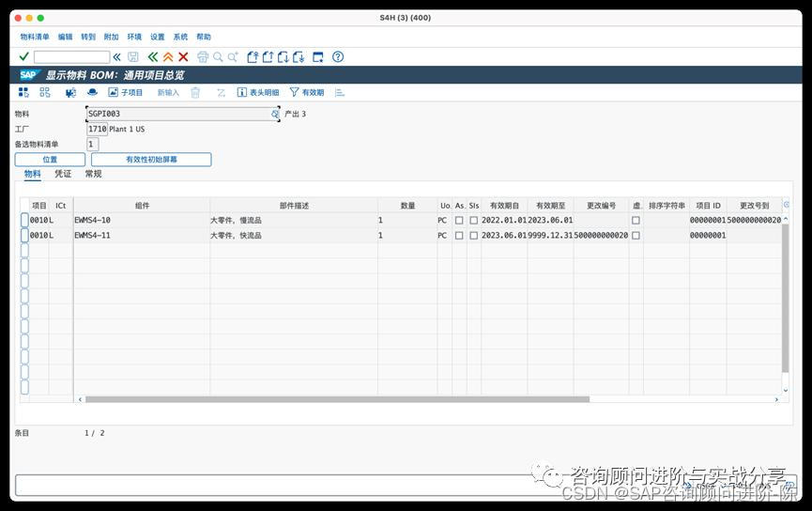Click the Find magnifier icon
The image size is (812, 511).
(x=218, y=57)
